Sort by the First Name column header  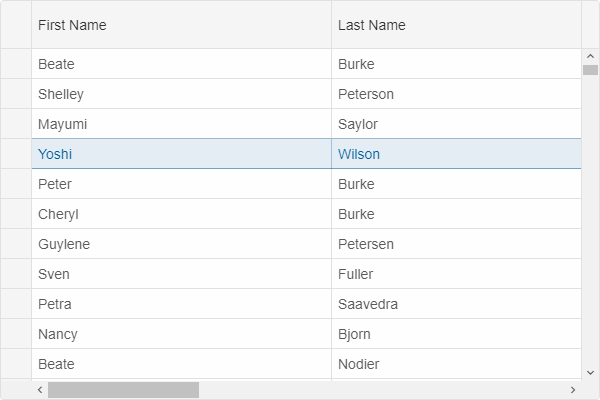[181, 25]
